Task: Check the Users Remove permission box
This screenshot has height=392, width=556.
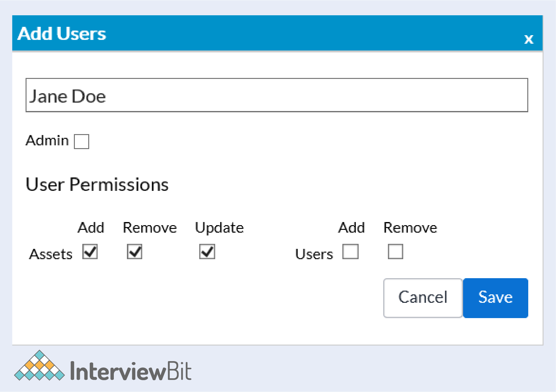Action: pyautogui.click(x=395, y=252)
